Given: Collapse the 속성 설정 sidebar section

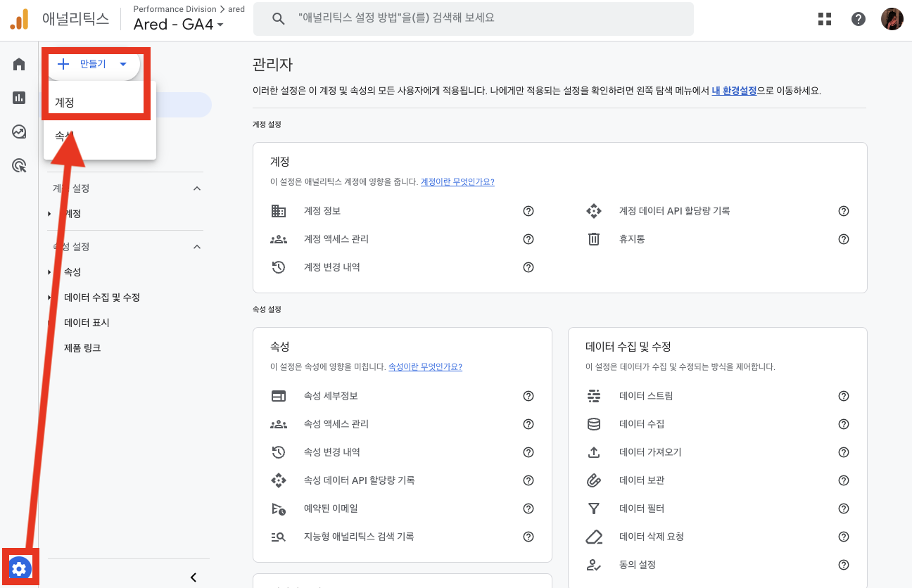Looking at the screenshot, I should pos(197,247).
